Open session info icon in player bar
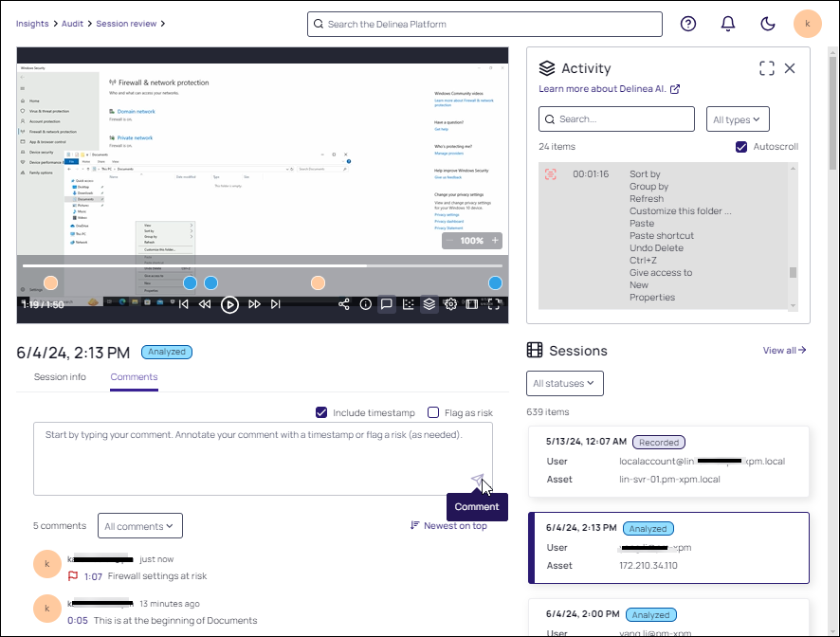The width and height of the screenshot is (840, 637). click(365, 304)
